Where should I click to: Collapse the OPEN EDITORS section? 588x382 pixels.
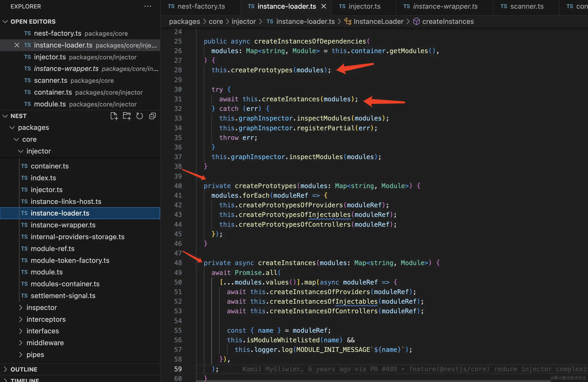(5, 21)
